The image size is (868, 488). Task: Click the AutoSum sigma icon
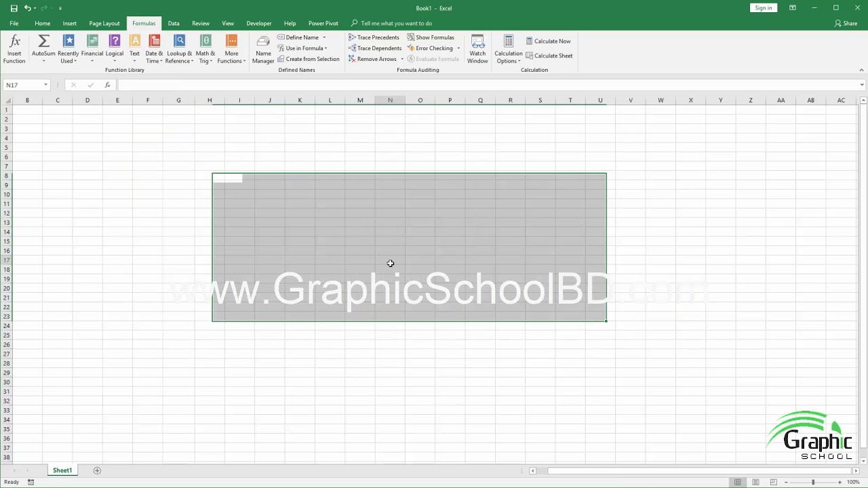pyautogui.click(x=43, y=42)
